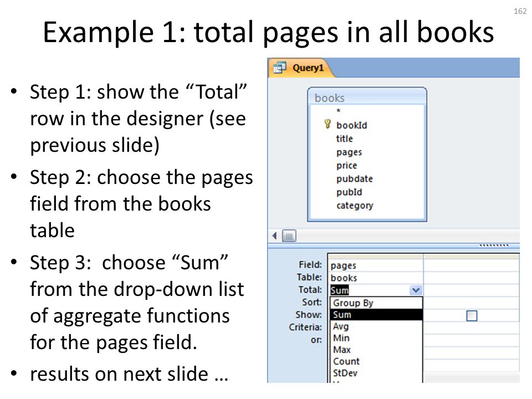Screen dimensions: 532x399
Task: Toggle the Show checkbox in second column
Action: point(472,316)
